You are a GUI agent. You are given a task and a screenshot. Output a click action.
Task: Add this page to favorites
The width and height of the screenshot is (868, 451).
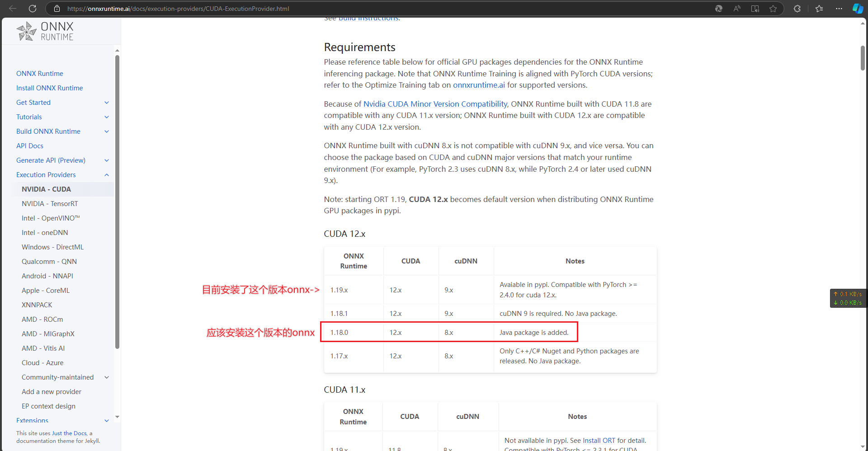point(773,9)
